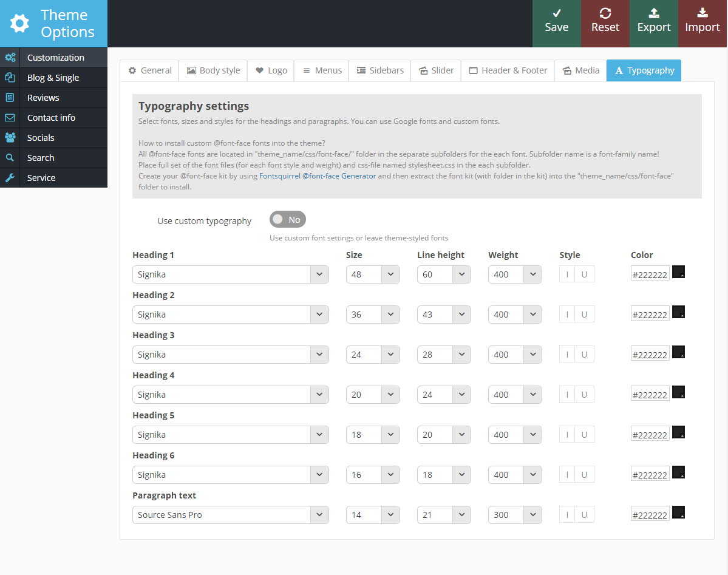Click the Contact info envelope icon
The width and height of the screenshot is (728, 575).
10,118
